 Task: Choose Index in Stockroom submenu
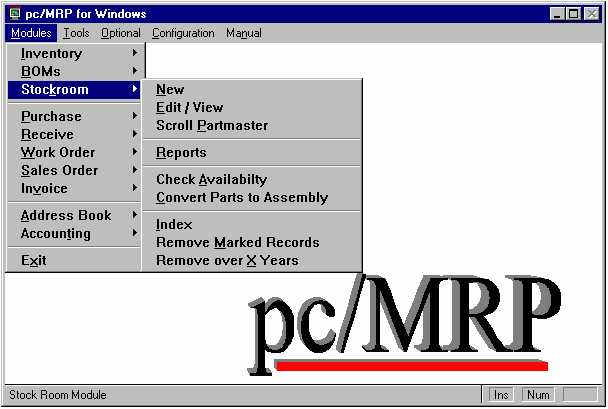click(252, 224)
